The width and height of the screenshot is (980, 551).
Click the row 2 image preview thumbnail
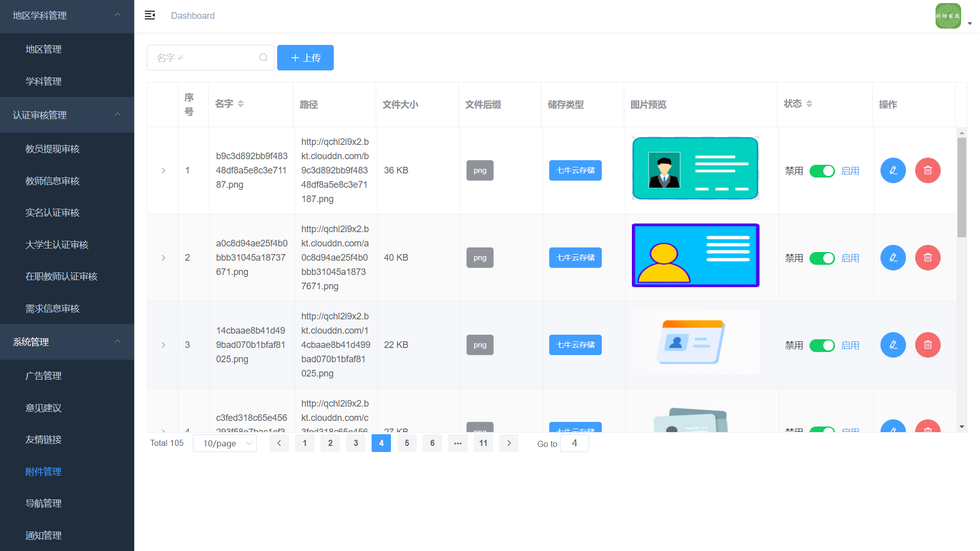(x=695, y=255)
